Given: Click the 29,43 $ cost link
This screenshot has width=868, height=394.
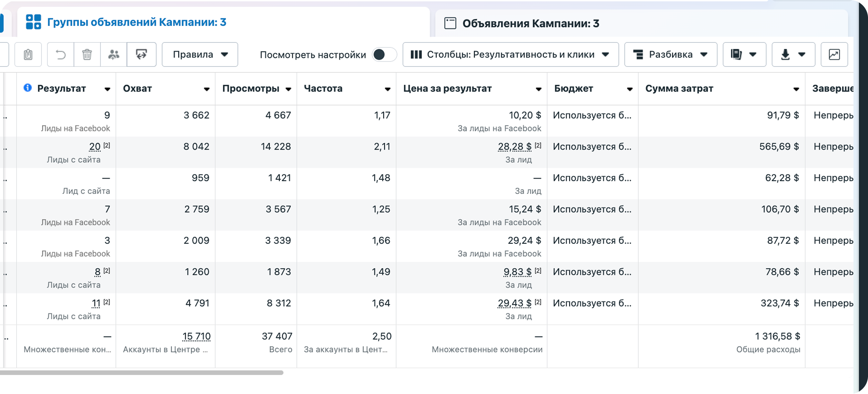Looking at the screenshot, I should (x=515, y=303).
